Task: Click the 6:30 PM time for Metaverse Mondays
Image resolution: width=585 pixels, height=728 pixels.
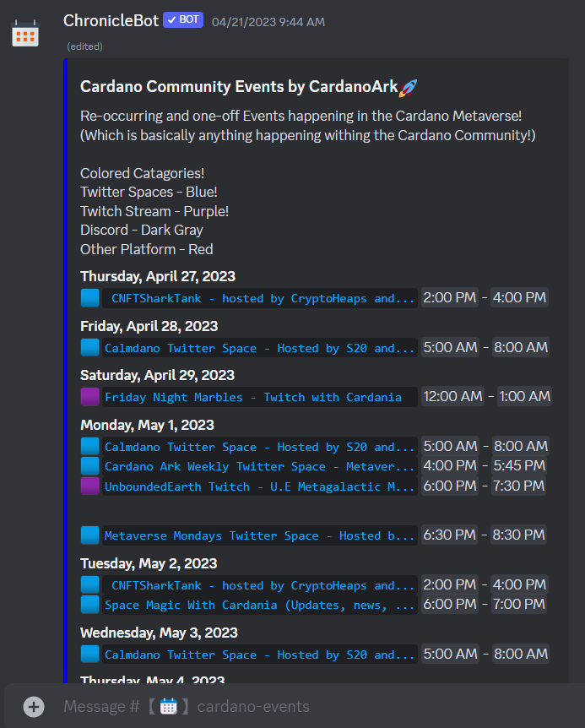Action: (x=449, y=535)
